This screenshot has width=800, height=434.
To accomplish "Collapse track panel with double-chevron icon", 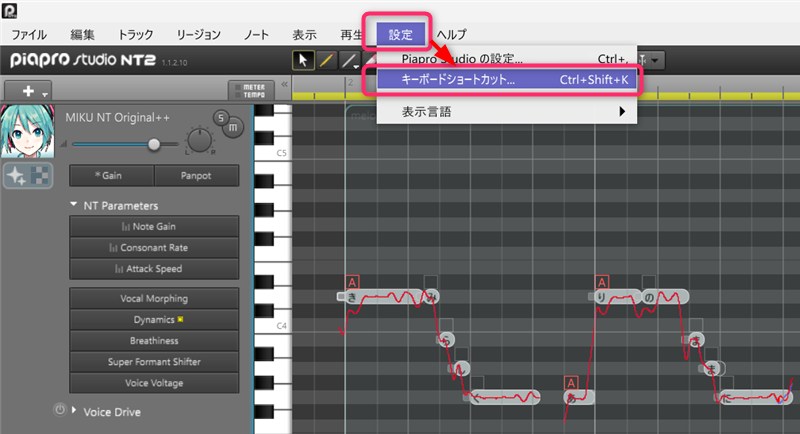I will pos(284,84).
